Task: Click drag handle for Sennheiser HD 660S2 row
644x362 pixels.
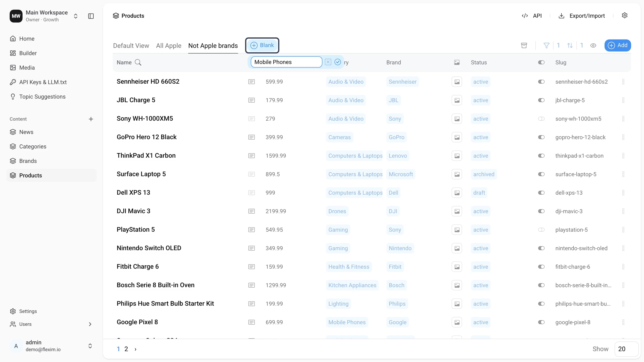Action: [623, 82]
